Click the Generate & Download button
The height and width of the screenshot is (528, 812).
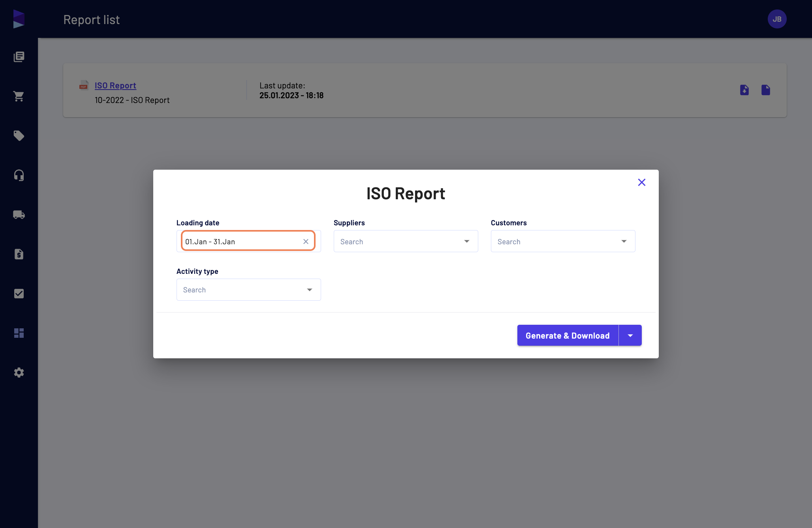(x=568, y=335)
